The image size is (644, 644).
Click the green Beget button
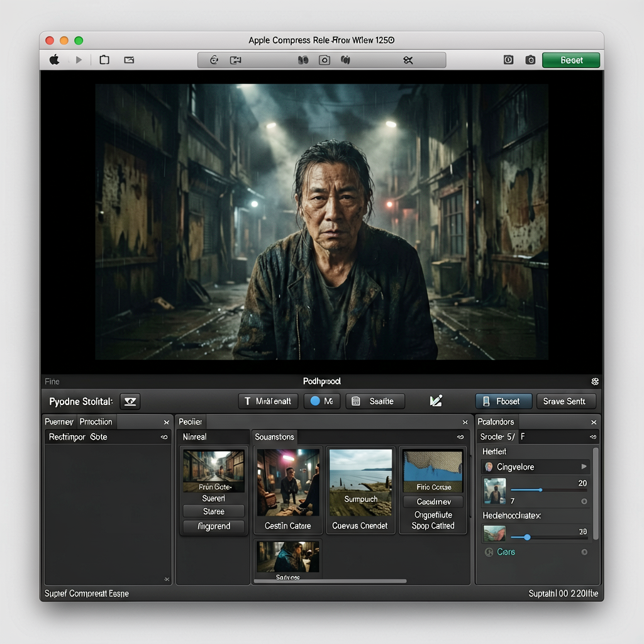[571, 60]
